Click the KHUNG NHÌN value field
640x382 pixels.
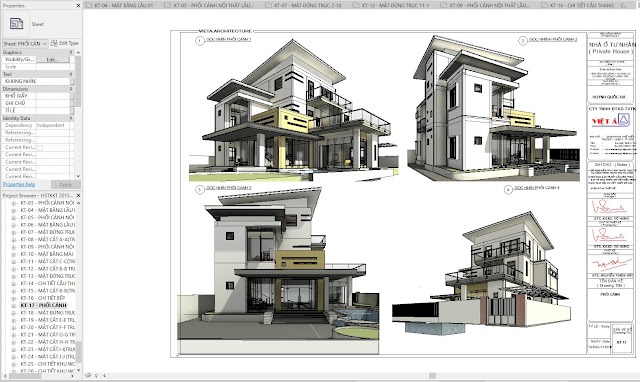pyautogui.click(x=53, y=82)
